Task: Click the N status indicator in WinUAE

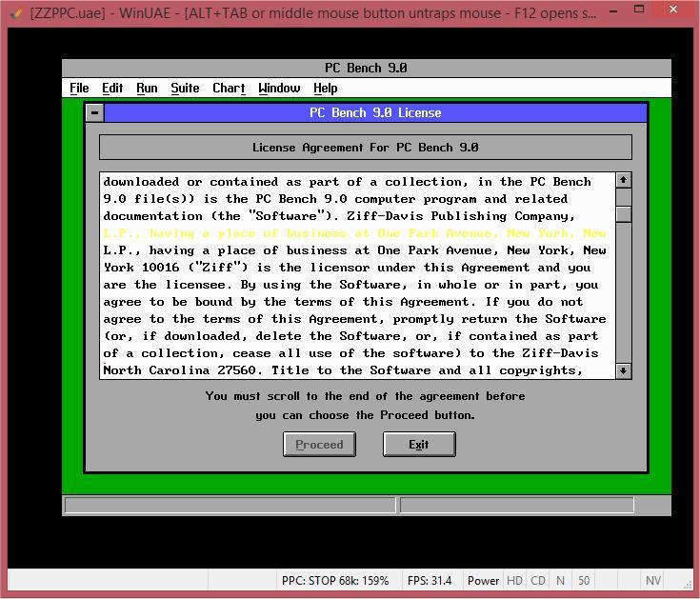Action: pyautogui.click(x=560, y=580)
